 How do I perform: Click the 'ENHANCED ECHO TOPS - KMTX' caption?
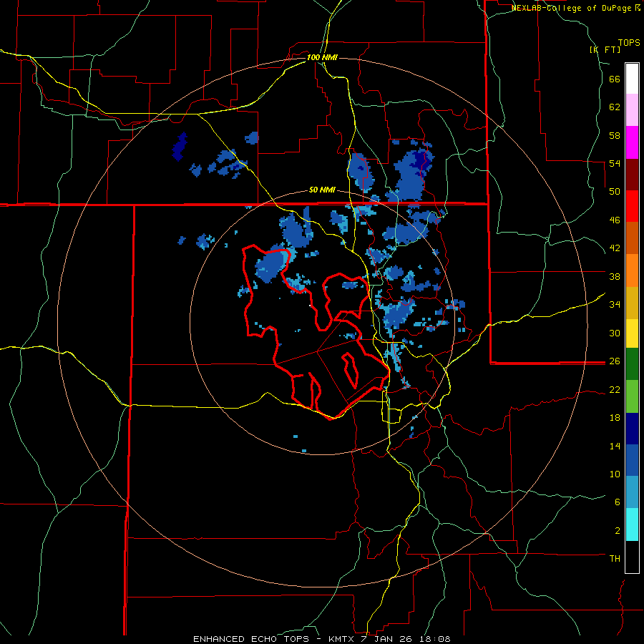(273, 639)
